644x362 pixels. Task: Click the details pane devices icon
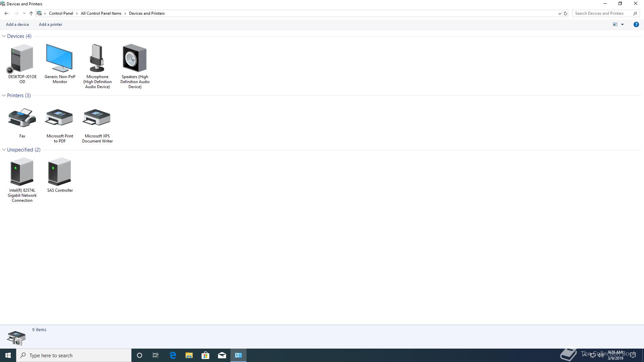[x=16, y=338]
